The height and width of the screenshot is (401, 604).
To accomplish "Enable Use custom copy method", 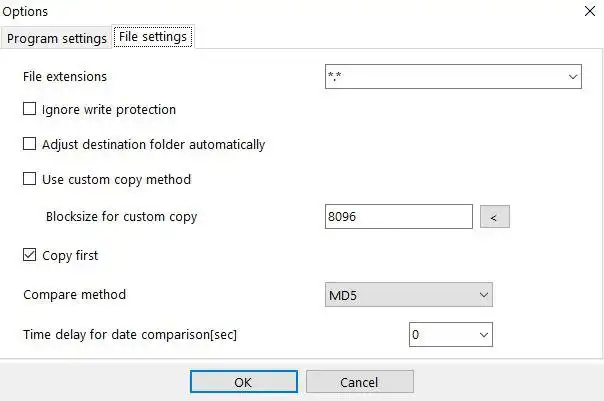I will click(x=30, y=180).
